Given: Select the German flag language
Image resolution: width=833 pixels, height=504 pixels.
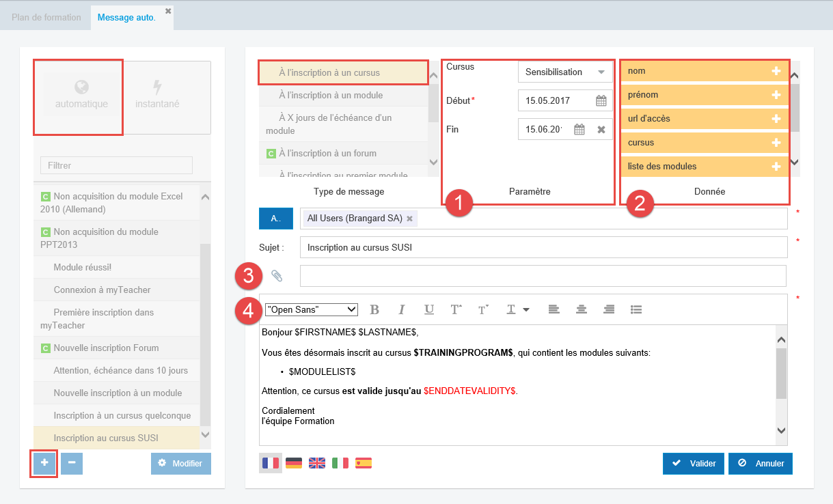Looking at the screenshot, I should pos(294,463).
